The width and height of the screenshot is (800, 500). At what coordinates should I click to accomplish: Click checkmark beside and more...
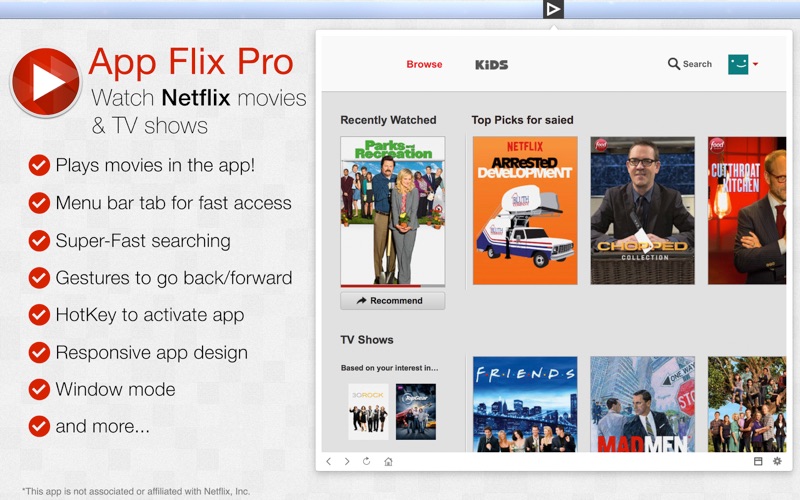coord(39,426)
